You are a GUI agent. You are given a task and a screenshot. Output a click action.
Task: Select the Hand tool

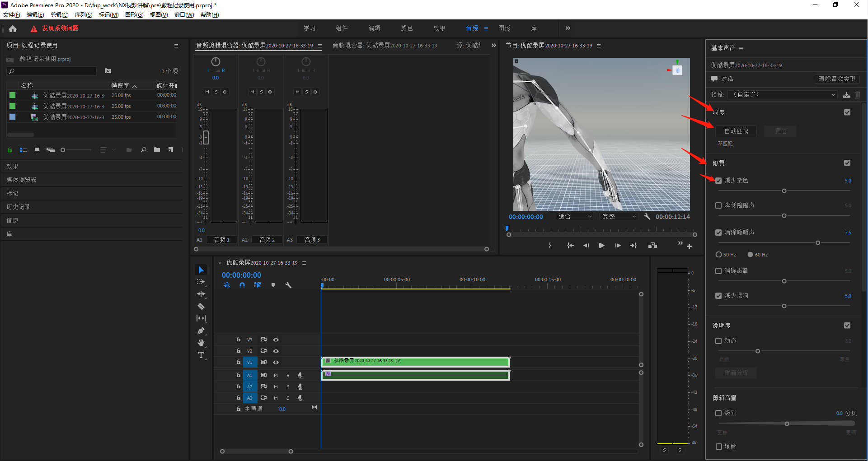(201, 343)
